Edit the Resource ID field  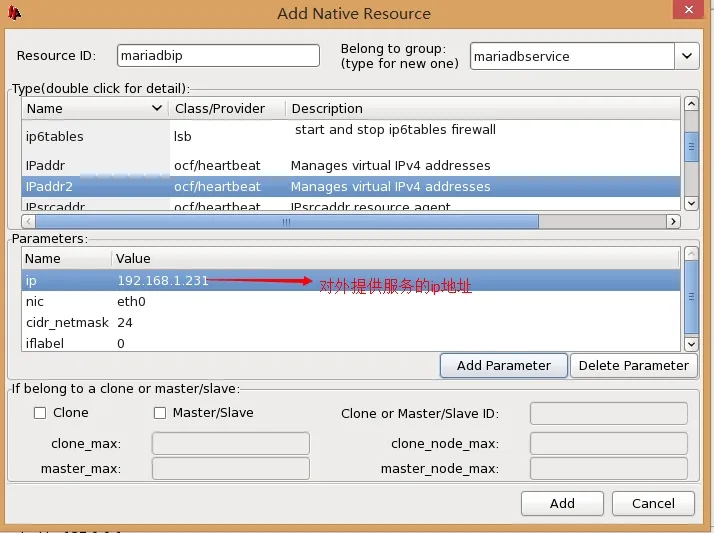[218, 56]
